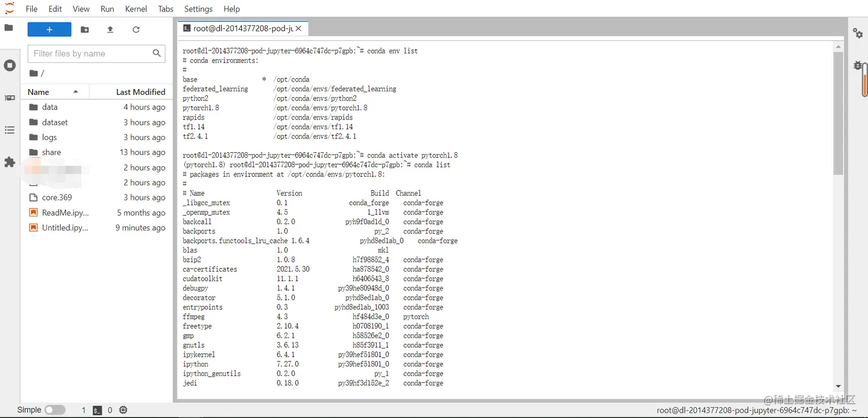Select the data folder
Viewport: 868px width, 418px height.
click(96, 107)
